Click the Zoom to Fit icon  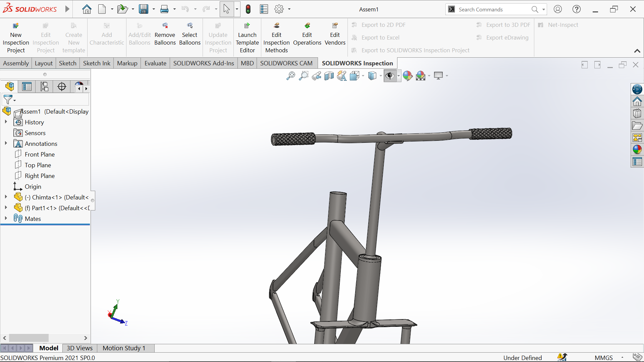click(x=290, y=76)
